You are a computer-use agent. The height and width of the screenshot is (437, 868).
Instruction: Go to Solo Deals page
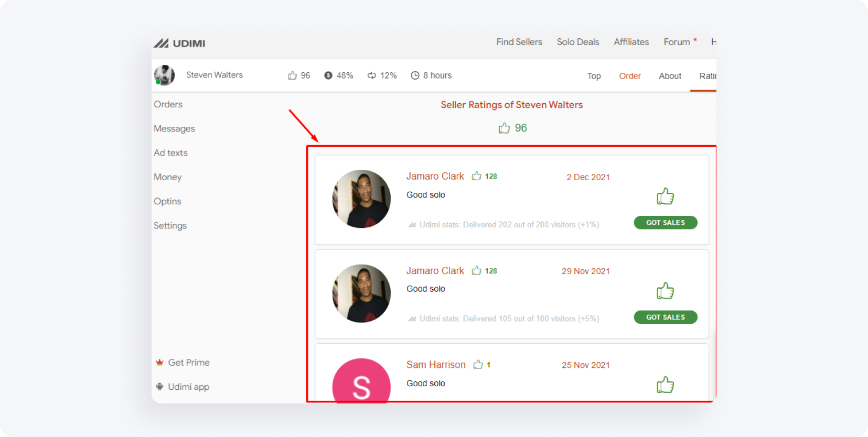(577, 42)
